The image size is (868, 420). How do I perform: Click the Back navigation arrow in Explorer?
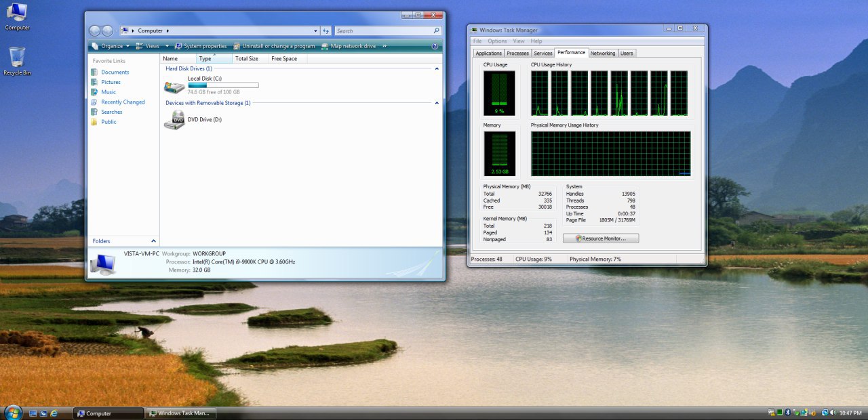95,30
